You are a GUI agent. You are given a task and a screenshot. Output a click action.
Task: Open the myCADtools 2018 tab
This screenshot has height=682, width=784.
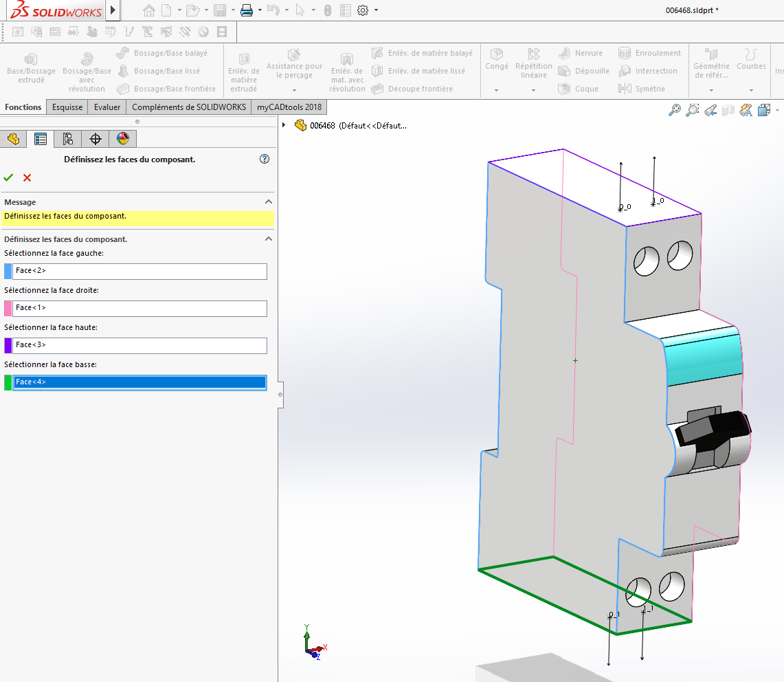point(289,107)
